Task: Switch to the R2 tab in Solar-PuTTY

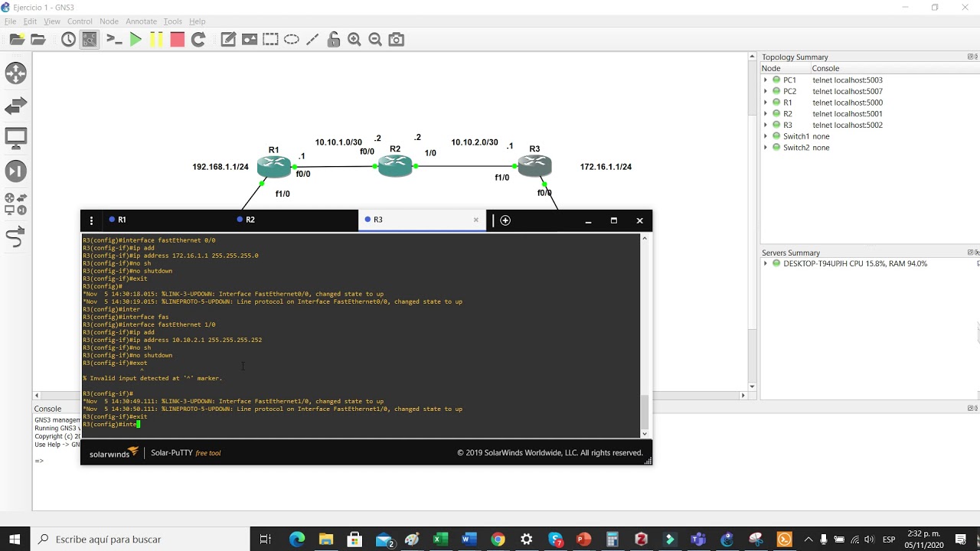Action: pos(294,220)
